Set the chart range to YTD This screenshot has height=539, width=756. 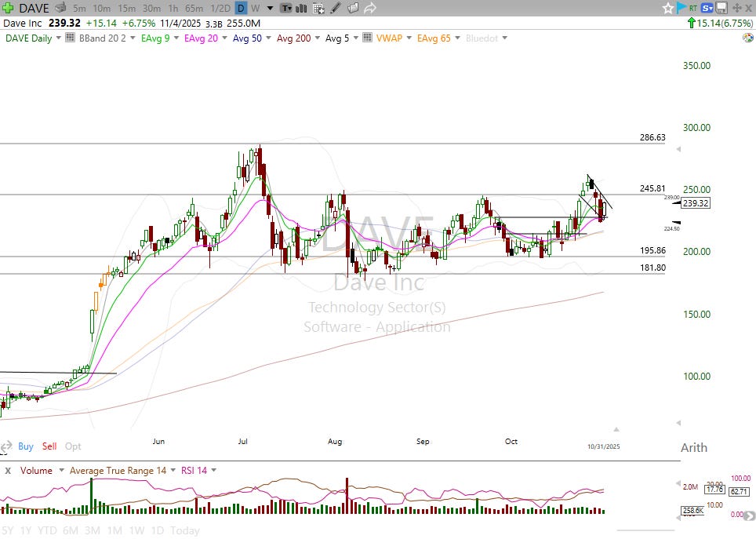pyautogui.click(x=47, y=530)
